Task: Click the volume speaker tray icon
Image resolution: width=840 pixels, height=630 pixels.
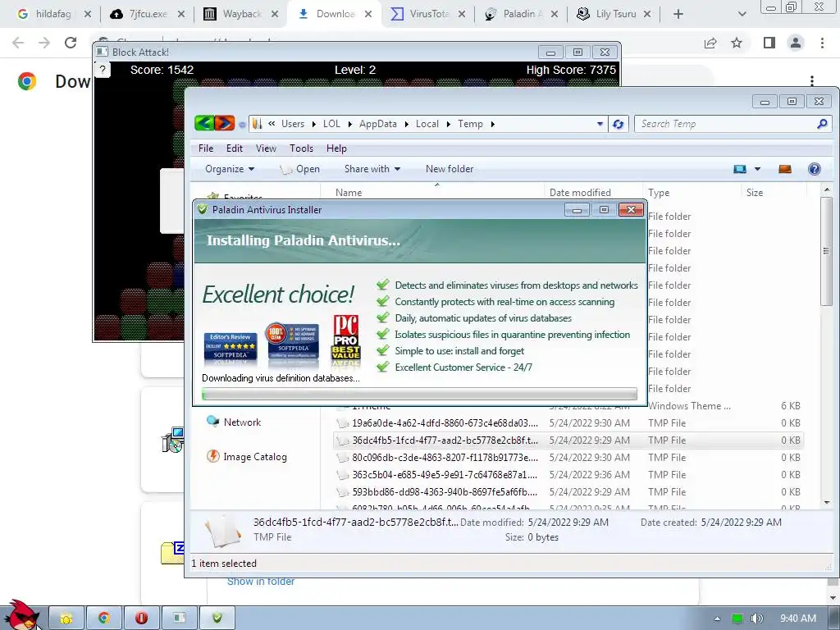Action: coord(756,619)
